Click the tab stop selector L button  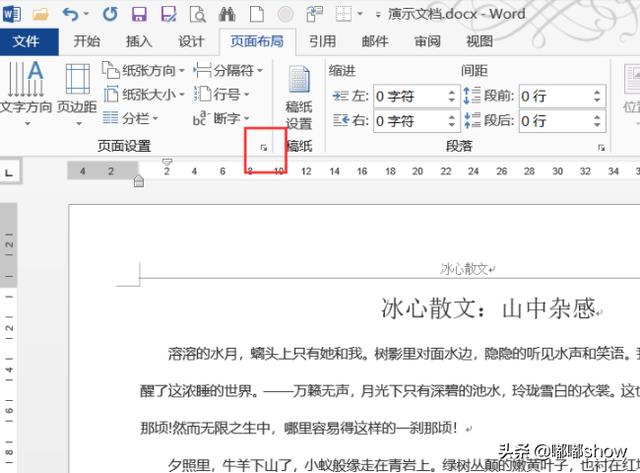pyautogui.click(x=9, y=172)
